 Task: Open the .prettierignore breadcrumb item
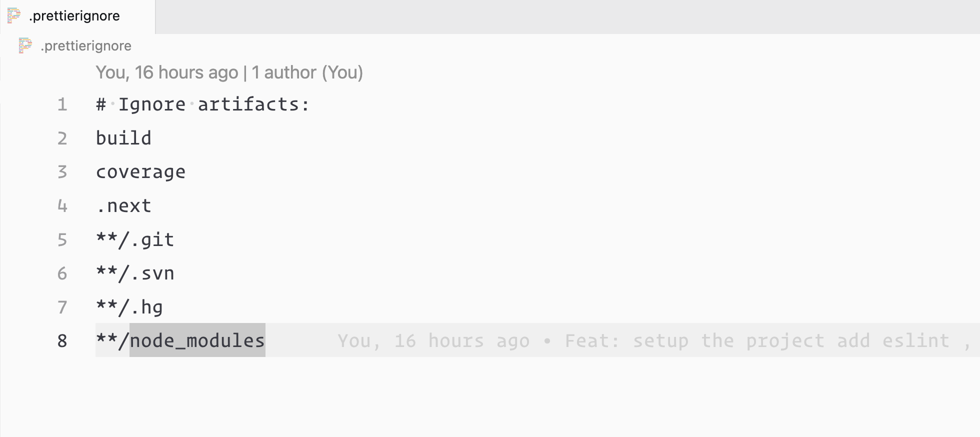(86, 46)
